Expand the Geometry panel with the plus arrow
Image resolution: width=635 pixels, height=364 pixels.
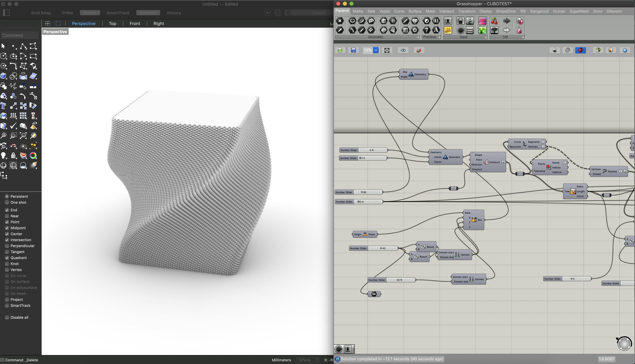(x=418, y=37)
